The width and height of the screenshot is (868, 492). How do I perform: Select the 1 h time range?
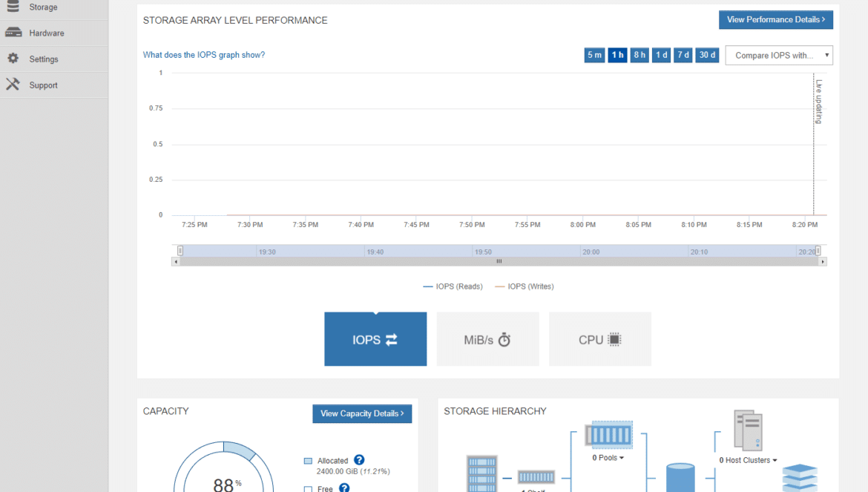[617, 55]
